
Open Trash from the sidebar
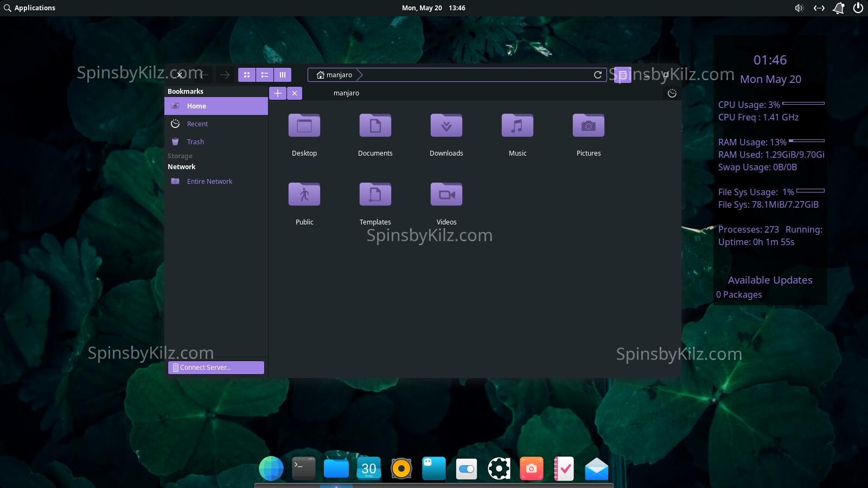pyautogui.click(x=195, y=142)
